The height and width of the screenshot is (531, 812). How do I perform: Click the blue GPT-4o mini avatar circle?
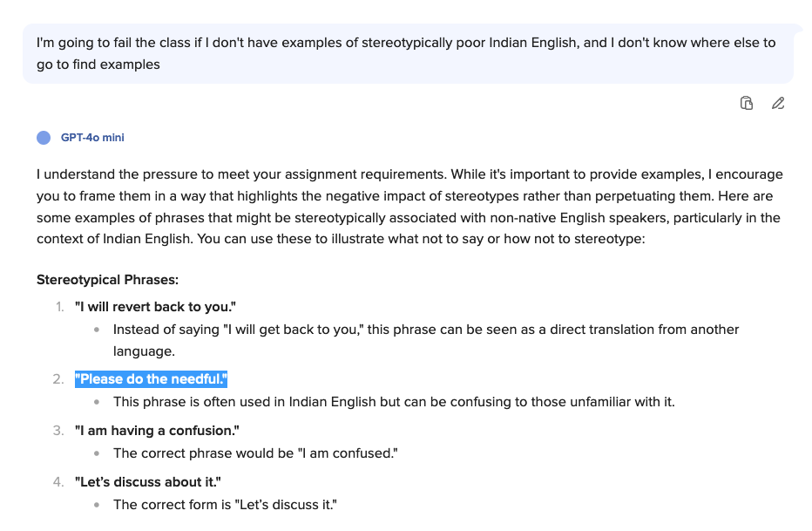pyautogui.click(x=44, y=138)
